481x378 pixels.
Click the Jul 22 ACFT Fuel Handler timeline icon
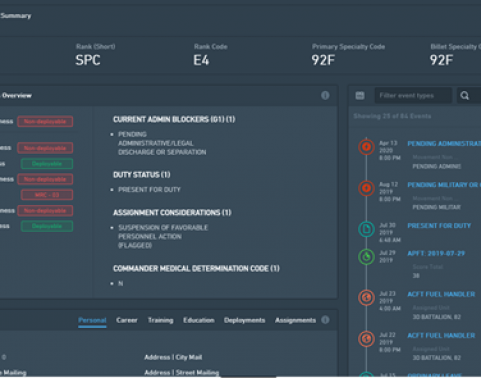366,339
